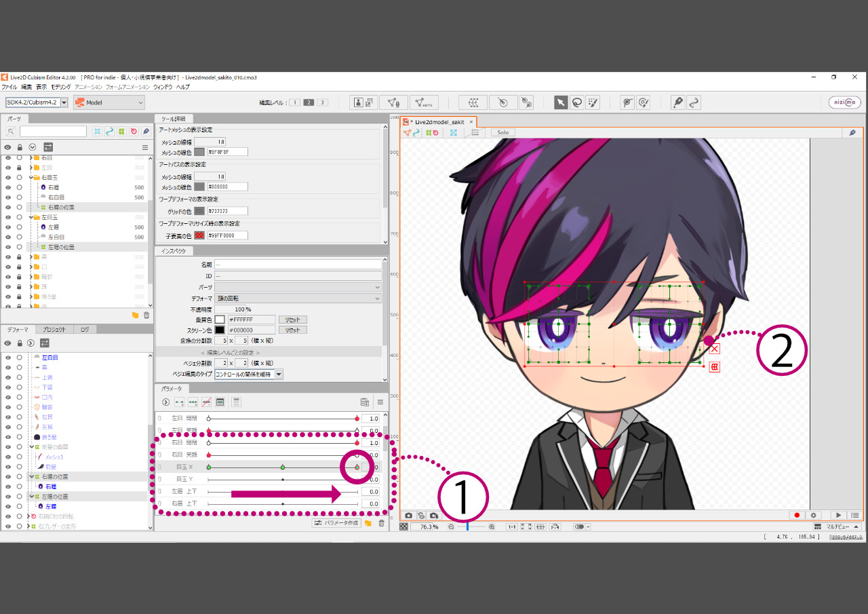This screenshot has width=868, height=614.
Task: Click the parts panel search icon
Action: 11,131
